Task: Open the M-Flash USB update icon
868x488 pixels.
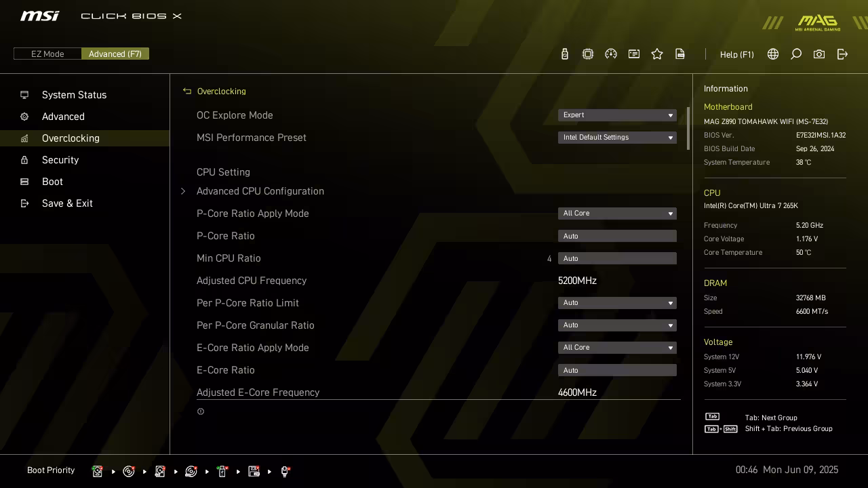Action: (564, 54)
